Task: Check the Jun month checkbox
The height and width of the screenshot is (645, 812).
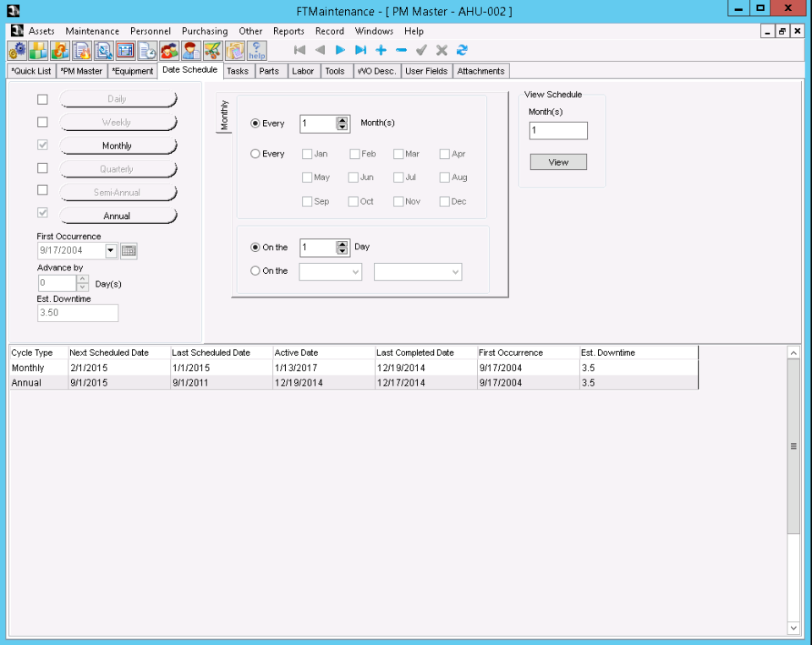Action: pos(354,178)
